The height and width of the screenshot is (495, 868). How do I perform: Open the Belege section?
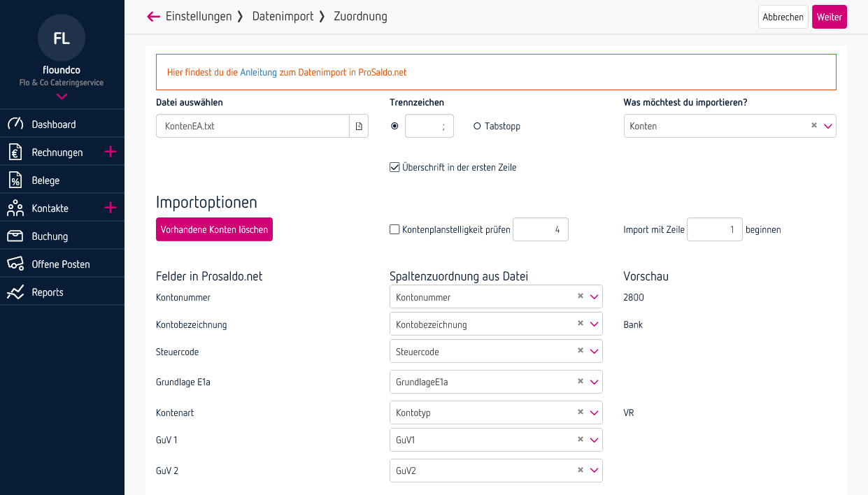coord(45,180)
